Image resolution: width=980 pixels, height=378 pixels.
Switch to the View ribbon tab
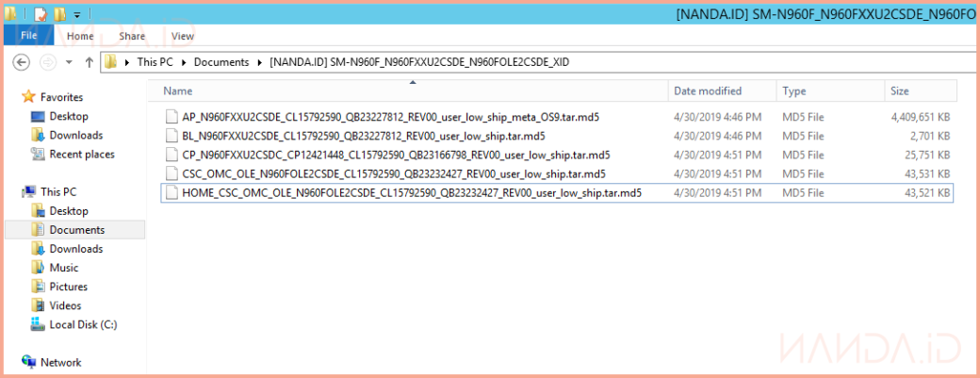click(182, 36)
